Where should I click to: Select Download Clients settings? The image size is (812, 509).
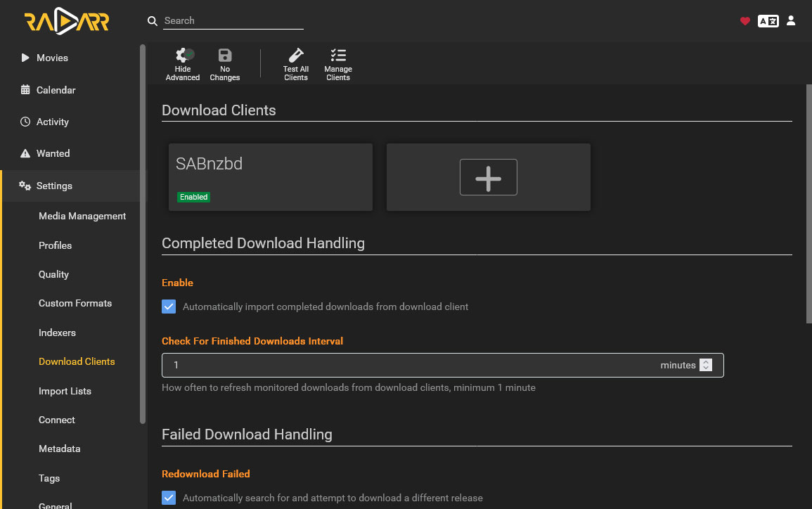77,361
